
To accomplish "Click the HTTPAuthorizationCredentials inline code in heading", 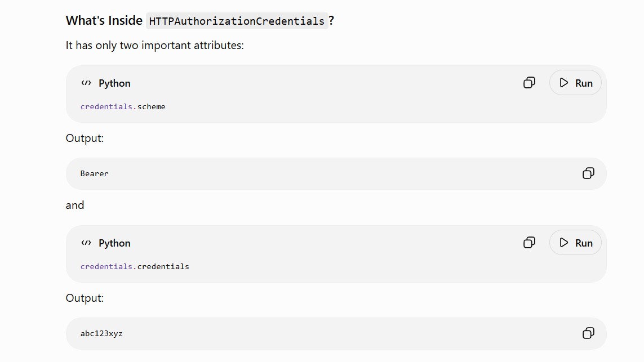I will point(237,21).
